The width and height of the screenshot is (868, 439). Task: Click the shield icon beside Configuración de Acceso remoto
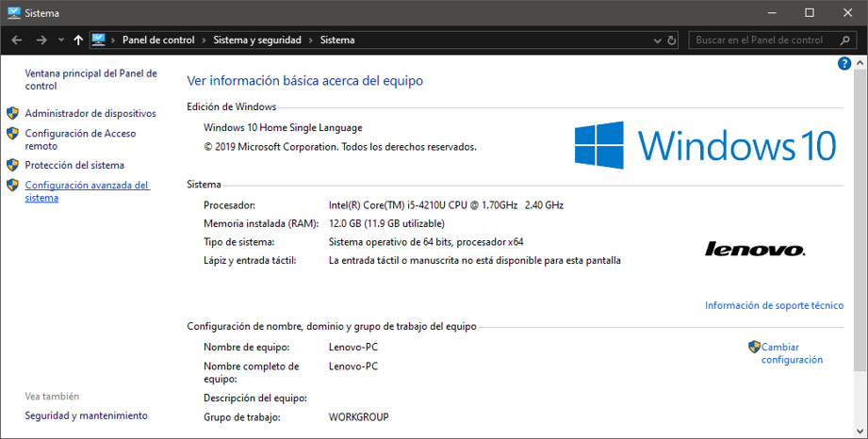pos(12,134)
